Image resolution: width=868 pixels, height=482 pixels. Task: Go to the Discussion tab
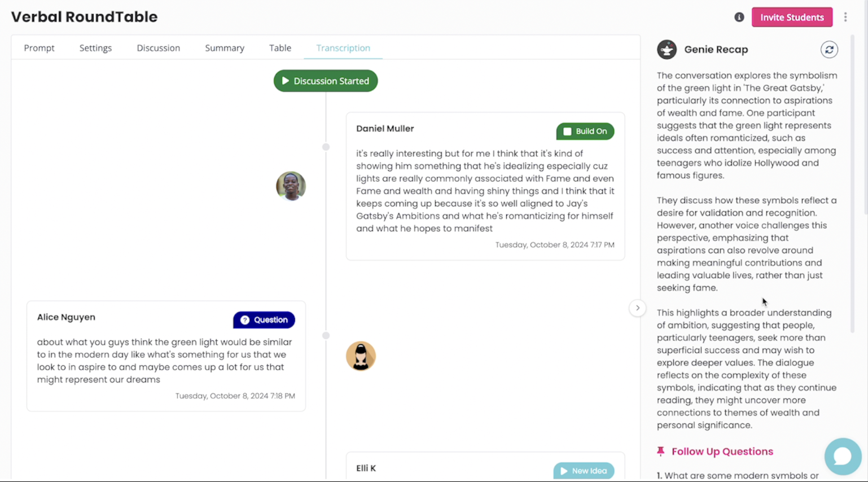[158, 48]
